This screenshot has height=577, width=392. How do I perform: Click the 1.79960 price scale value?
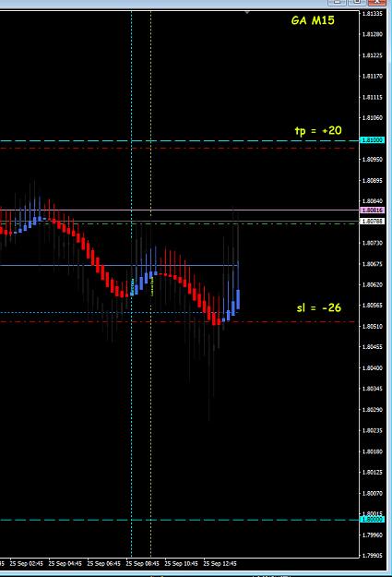[x=373, y=535]
